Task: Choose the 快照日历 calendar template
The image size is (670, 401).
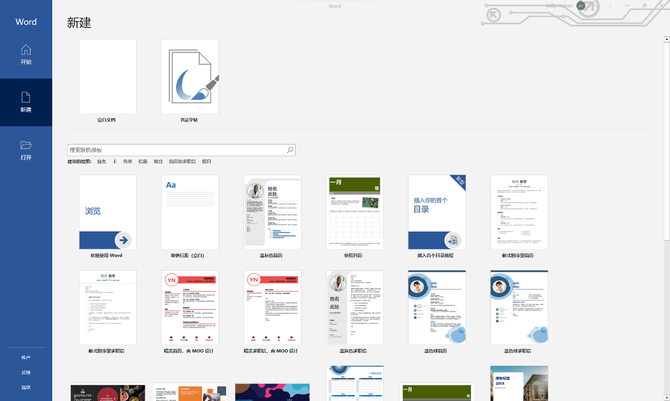Action: (354, 212)
